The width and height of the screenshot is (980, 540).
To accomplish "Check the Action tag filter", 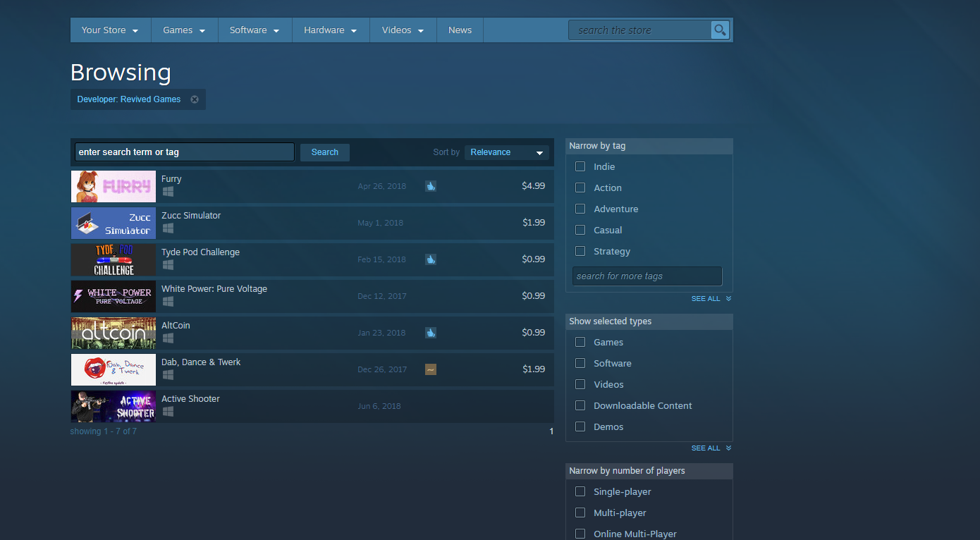I will (580, 188).
